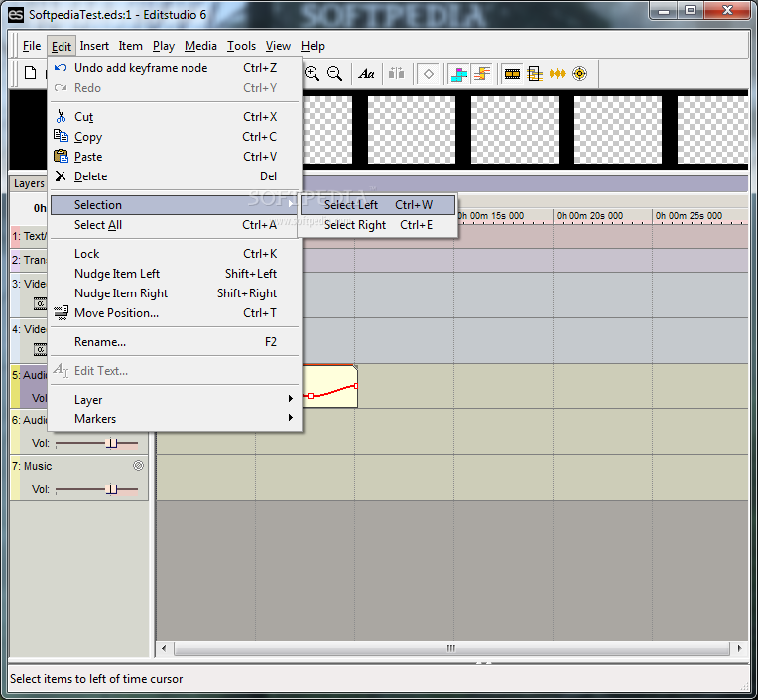Choose Copy from the Edit menu
The image size is (758, 700).
tap(175, 137)
